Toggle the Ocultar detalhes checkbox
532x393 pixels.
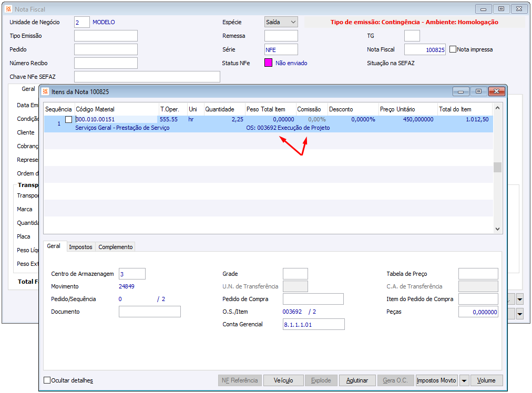click(47, 380)
